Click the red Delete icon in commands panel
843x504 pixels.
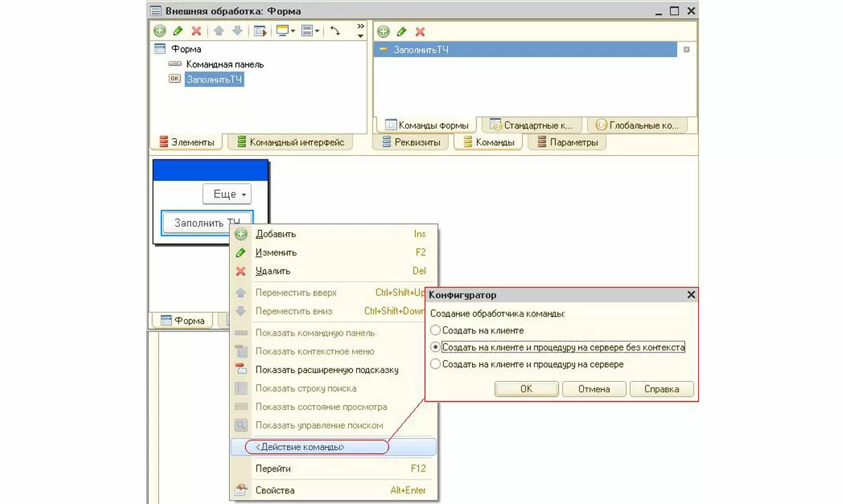tap(420, 32)
